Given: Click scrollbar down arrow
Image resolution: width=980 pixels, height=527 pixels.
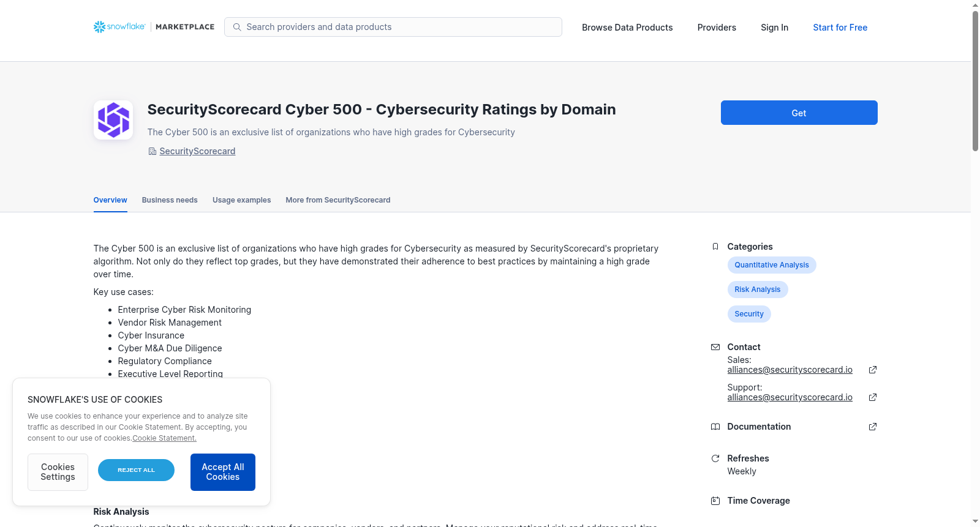Looking at the screenshot, I should point(975,521).
